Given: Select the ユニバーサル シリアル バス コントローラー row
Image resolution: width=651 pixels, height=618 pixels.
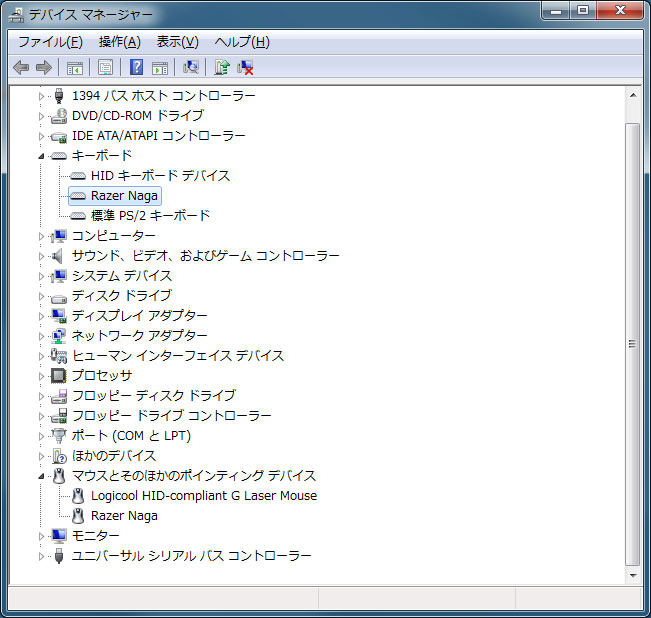Looking at the screenshot, I should click(x=191, y=556).
